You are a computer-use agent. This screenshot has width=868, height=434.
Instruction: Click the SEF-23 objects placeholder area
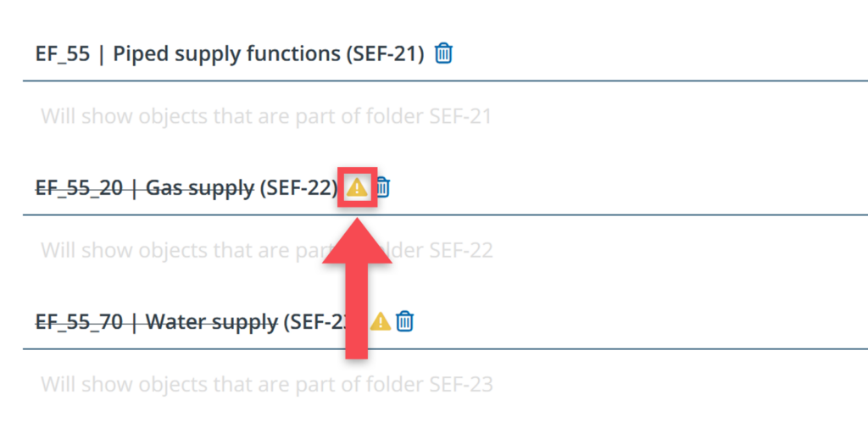click(x=266, y=385)
